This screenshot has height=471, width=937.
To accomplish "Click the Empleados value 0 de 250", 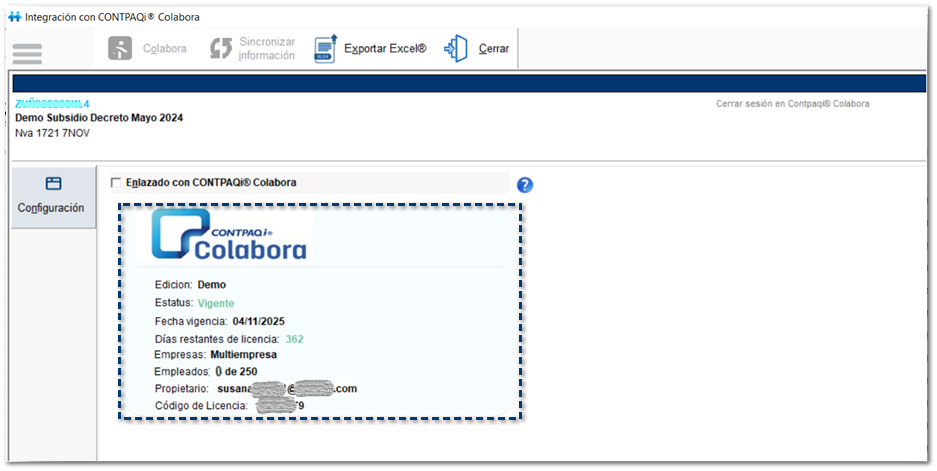I will coord(237,371).
